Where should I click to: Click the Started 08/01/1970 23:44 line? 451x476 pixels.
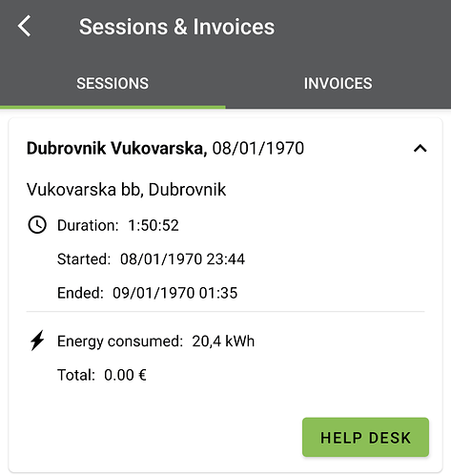(151, 259)
